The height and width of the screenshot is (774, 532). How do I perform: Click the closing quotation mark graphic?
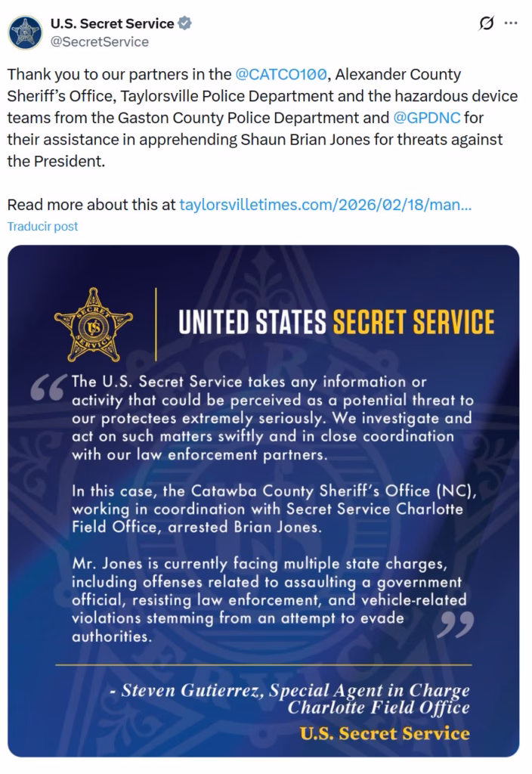click(x=456, y=624)
